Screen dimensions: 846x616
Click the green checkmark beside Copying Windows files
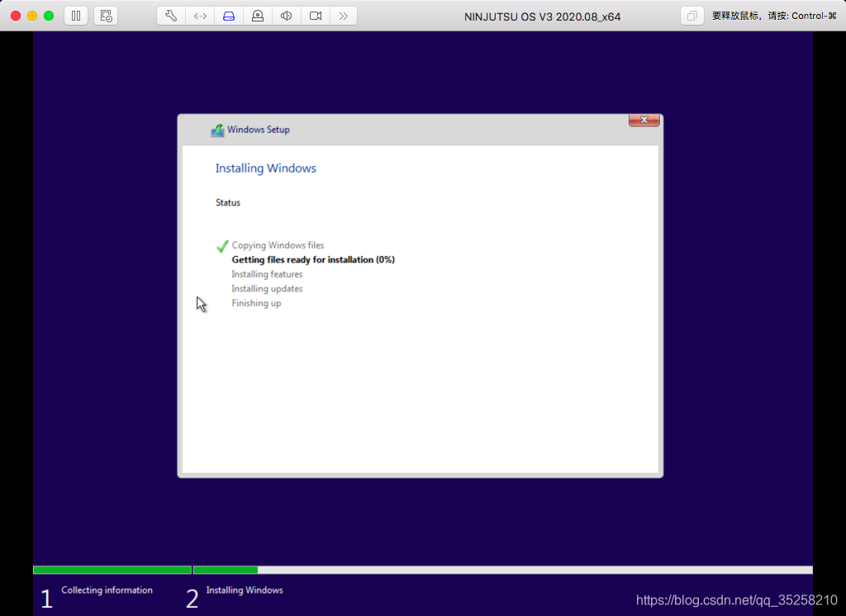[222, 246]
